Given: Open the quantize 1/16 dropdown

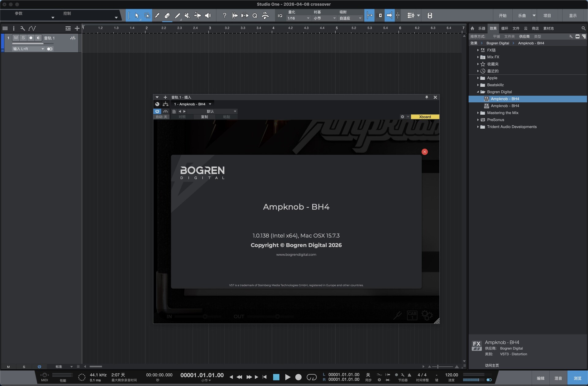Looking at the screenshot, I should click(x=298, y=18).
